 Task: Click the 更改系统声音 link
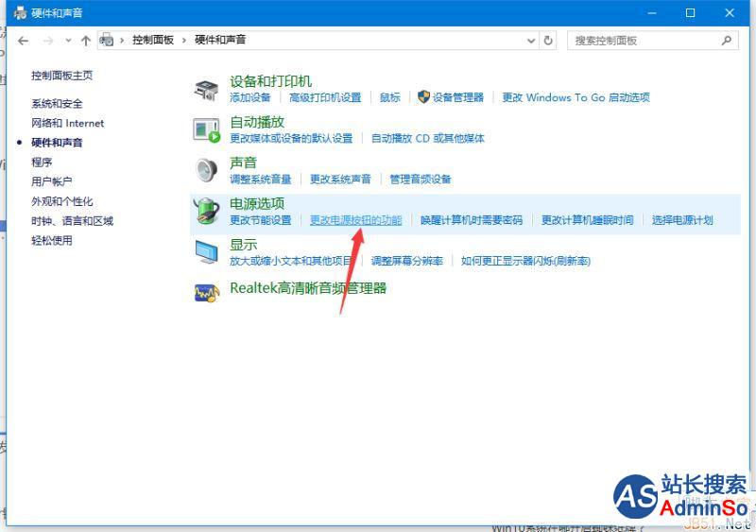pyautogui.click(x=340, y=180)
